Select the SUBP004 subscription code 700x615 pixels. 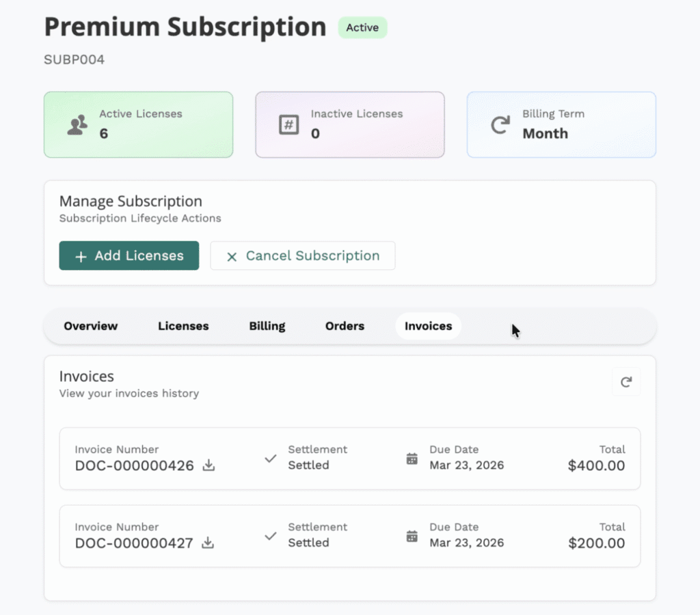[74, 59]
